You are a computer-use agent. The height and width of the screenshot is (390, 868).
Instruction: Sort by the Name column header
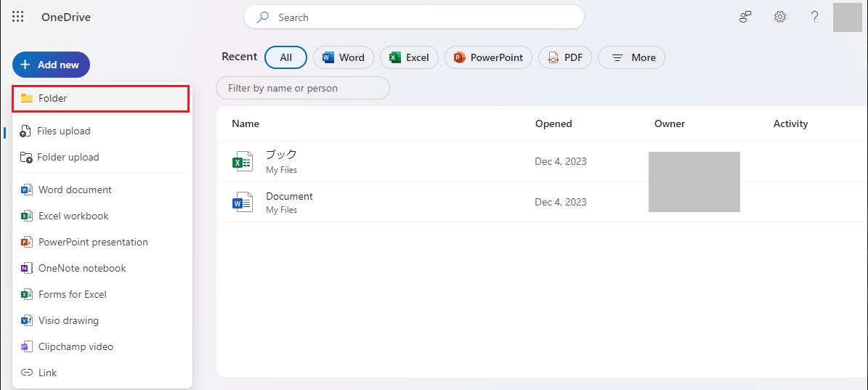click(x=246, y=124)
